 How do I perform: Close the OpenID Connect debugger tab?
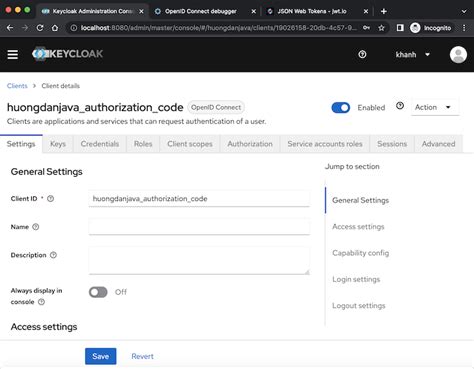coord(253,11)
